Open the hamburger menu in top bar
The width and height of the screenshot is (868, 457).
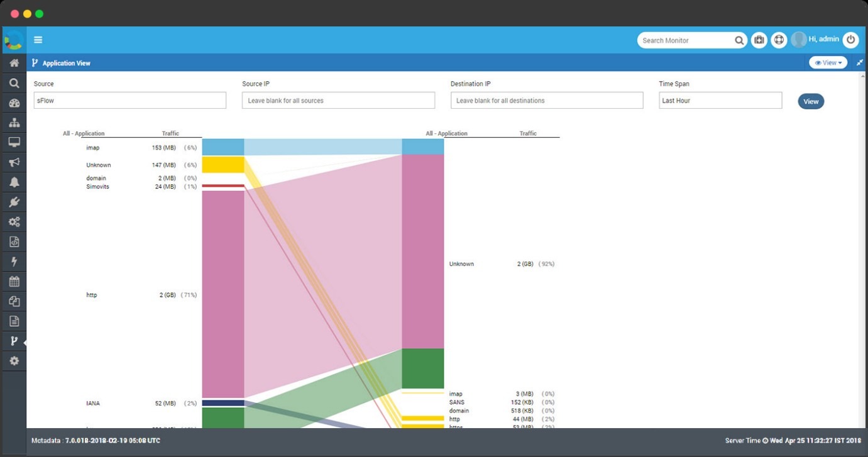click(38, 40)
